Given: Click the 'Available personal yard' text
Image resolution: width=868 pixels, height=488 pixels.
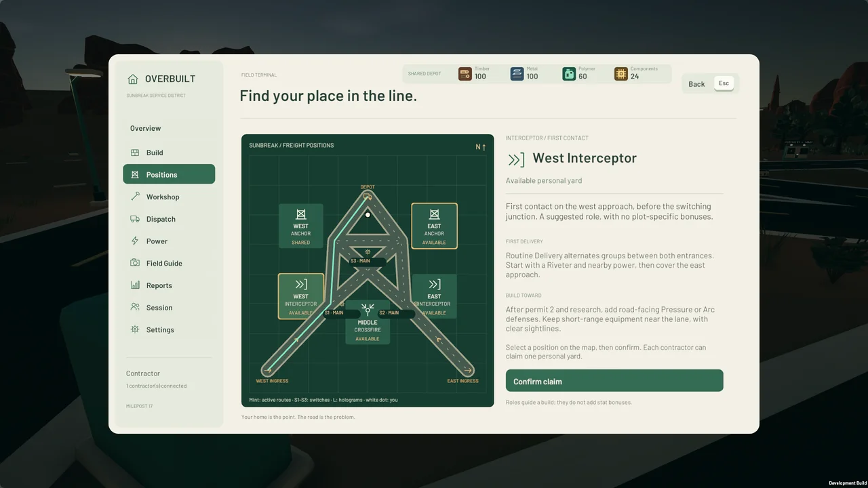Looking at the screenshot, I should [x=544, y=181].
